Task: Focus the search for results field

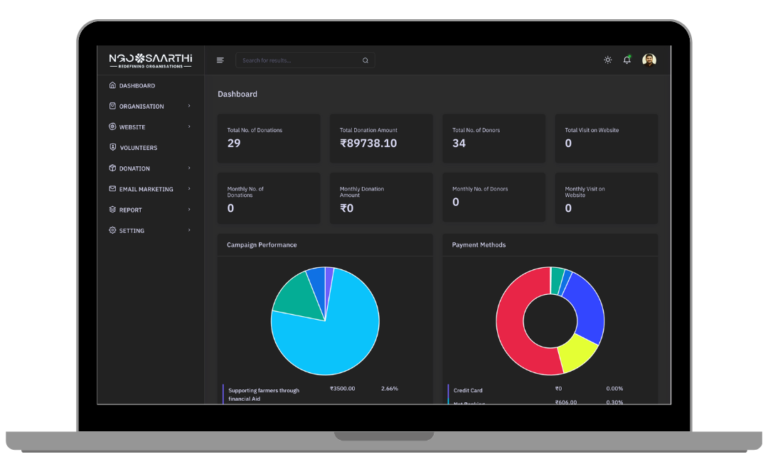Action: pos(300,60)
